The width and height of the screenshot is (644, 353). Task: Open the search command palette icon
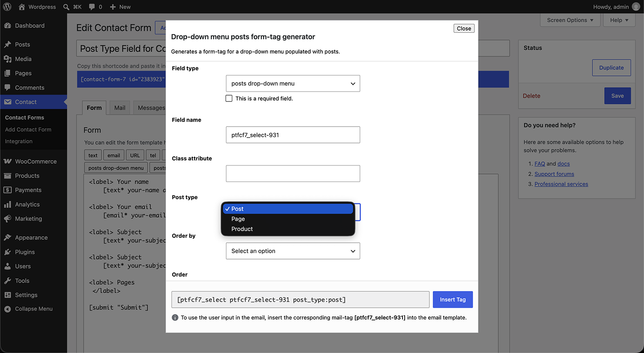(x=66, y=7)
